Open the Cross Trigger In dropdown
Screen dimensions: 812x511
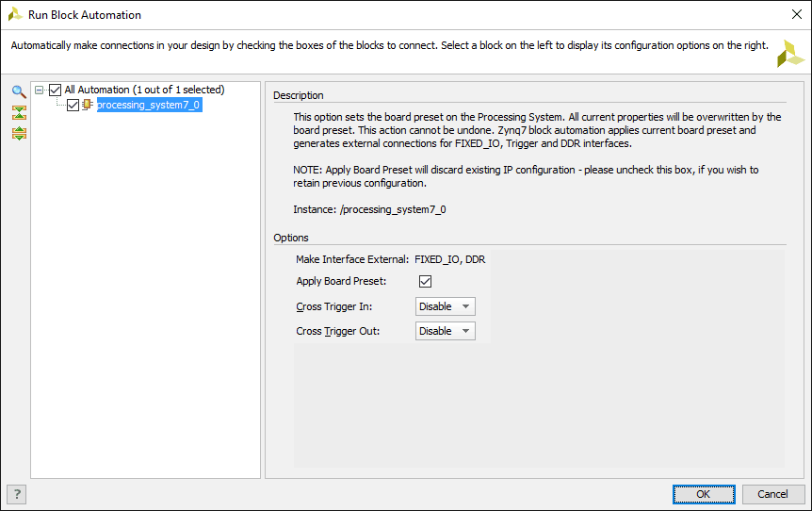[x=445, y=306]
